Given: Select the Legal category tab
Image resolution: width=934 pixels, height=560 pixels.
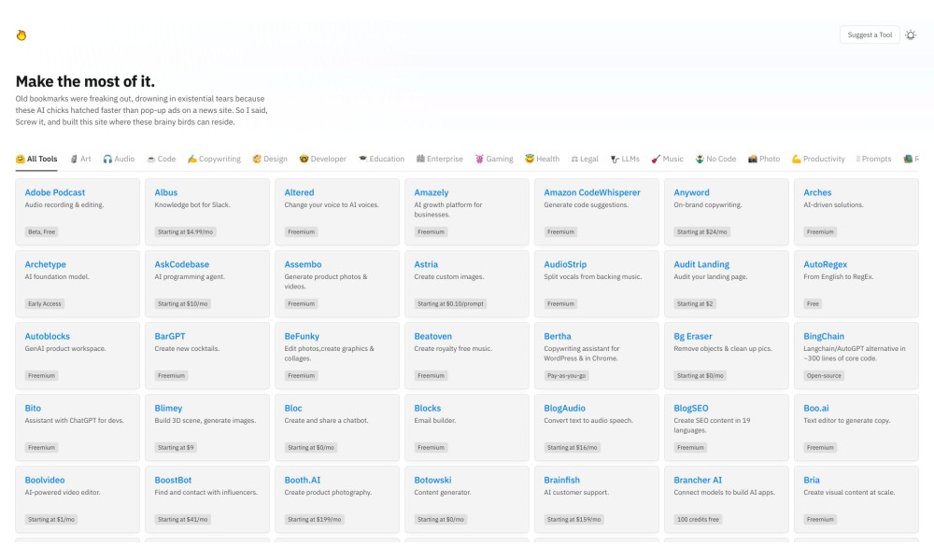Looking at the screenshot, I should [x=585, y=159].
